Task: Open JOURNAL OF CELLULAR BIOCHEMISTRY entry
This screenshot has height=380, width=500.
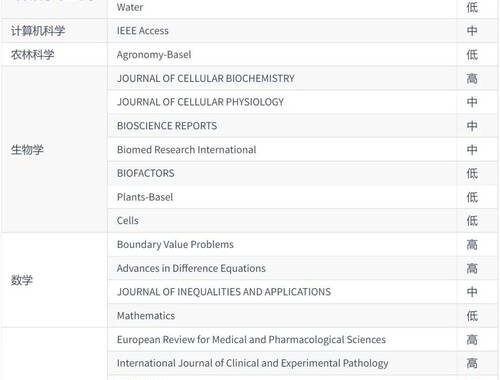Action: (x=206, y=78)
